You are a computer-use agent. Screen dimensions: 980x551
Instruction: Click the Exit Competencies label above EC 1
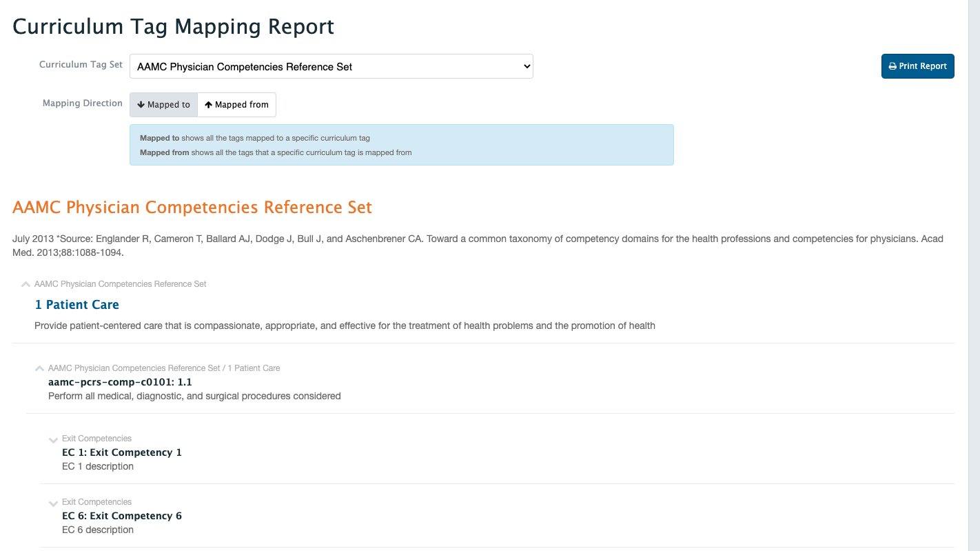(96, 439)
